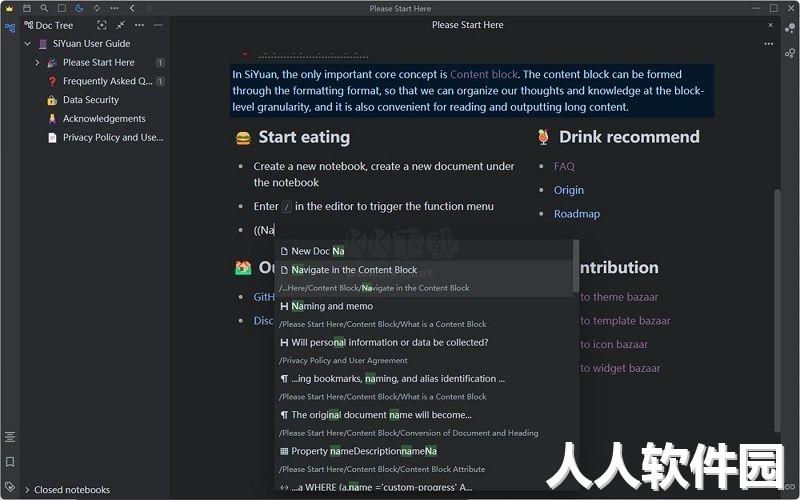Open the Doc Tree panel more options

pyautogui.click(x=139, y=25)
